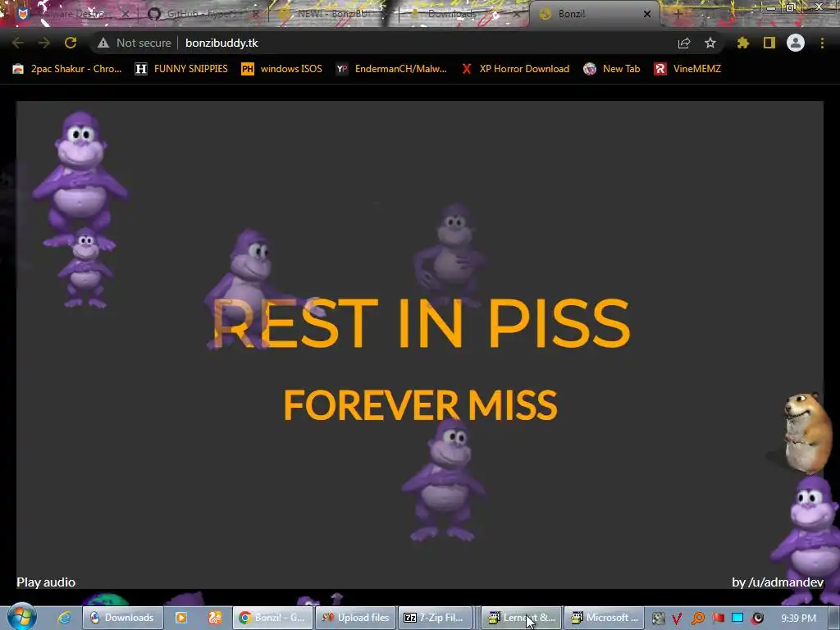Click the Not secure warning icon
Screen dimensions: 840x630
[x=103, y=43]
